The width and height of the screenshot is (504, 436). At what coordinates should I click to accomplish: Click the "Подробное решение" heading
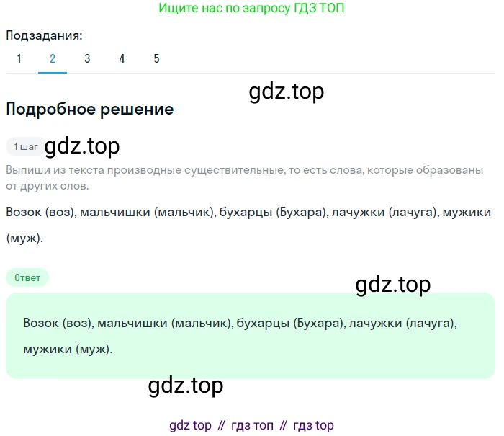tap(90, 110)
